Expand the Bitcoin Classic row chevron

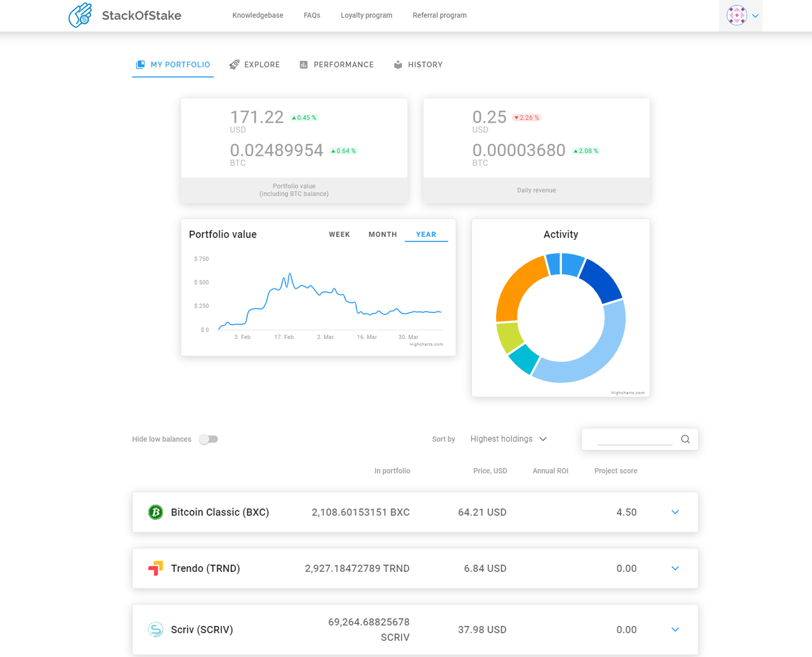point(675,512)
